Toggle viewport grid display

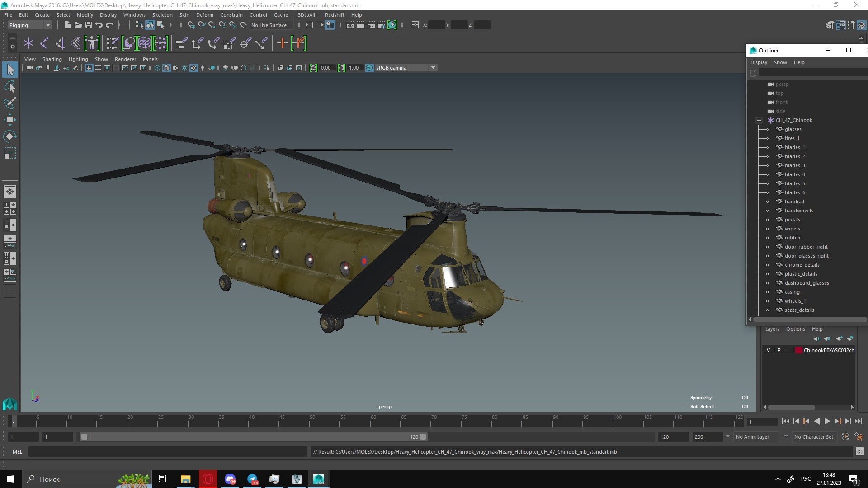coord(89,68)
